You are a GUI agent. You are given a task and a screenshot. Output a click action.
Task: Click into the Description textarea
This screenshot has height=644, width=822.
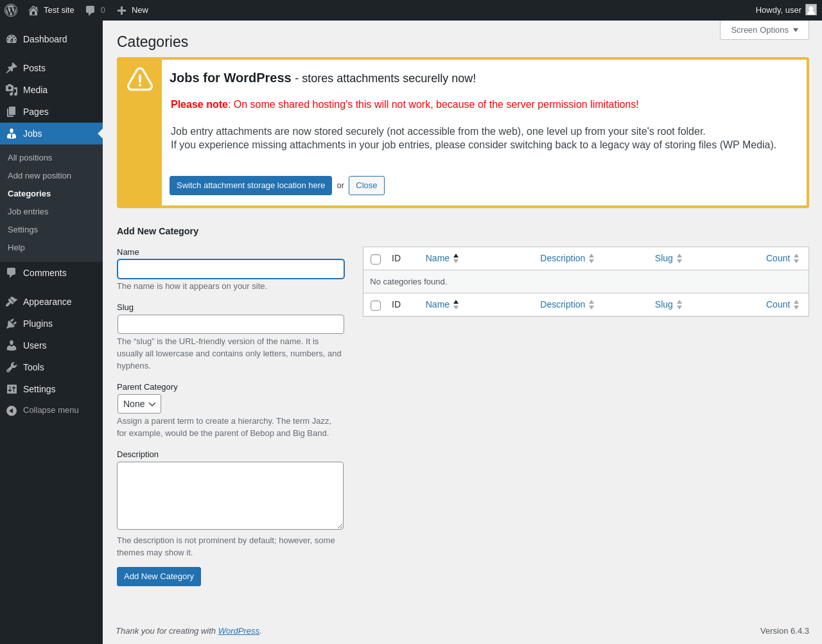(230, 496)
